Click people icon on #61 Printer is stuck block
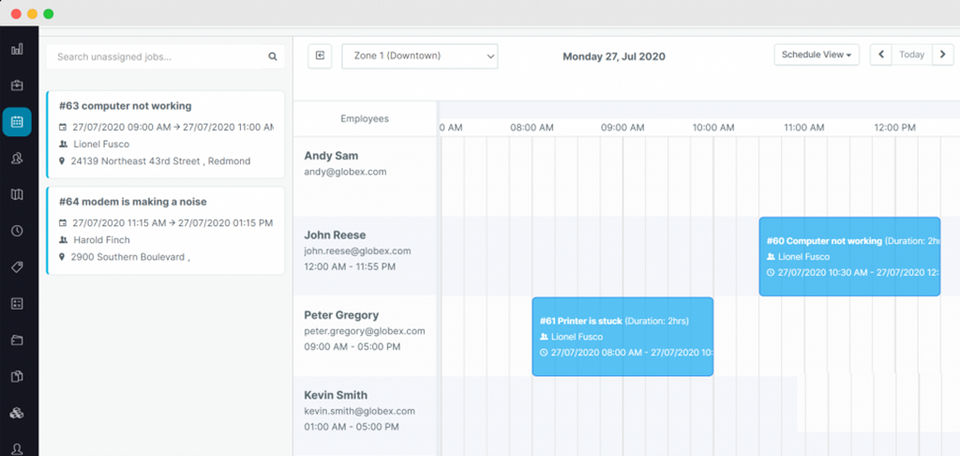This screenshot has width=960, height=456. tap(544, 337)
